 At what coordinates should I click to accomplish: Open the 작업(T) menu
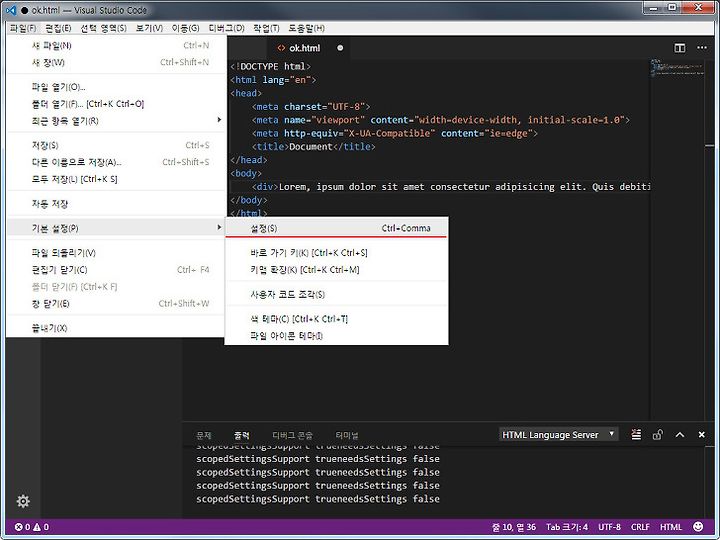(x=266, y=28)
